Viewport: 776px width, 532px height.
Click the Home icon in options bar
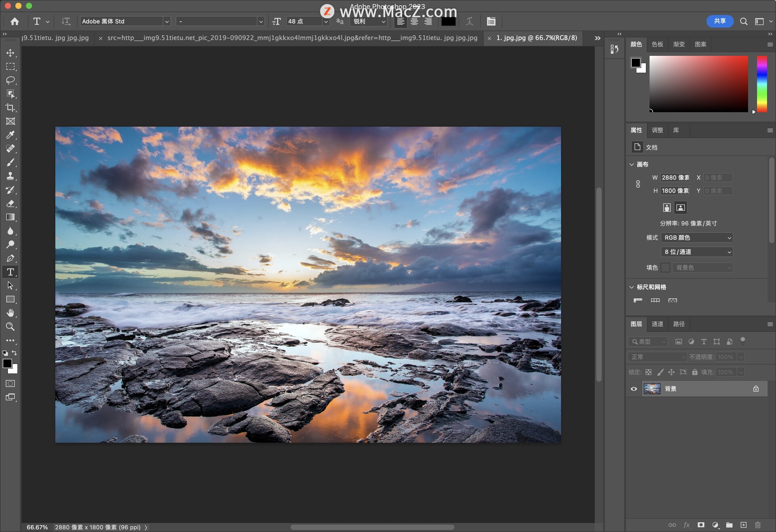15,21
